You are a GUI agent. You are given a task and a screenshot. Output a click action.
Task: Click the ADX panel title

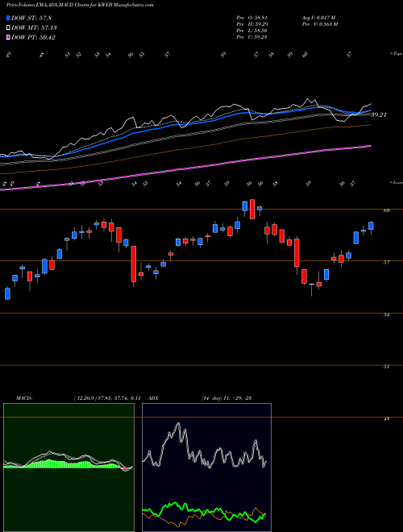pyautogui.click(x=154, y=398)
